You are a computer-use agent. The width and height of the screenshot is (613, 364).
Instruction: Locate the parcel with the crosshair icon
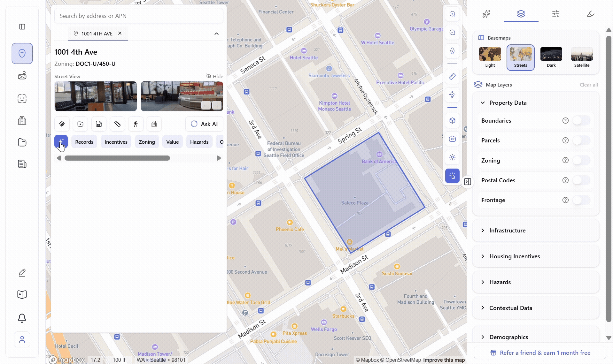pos(62,124)
